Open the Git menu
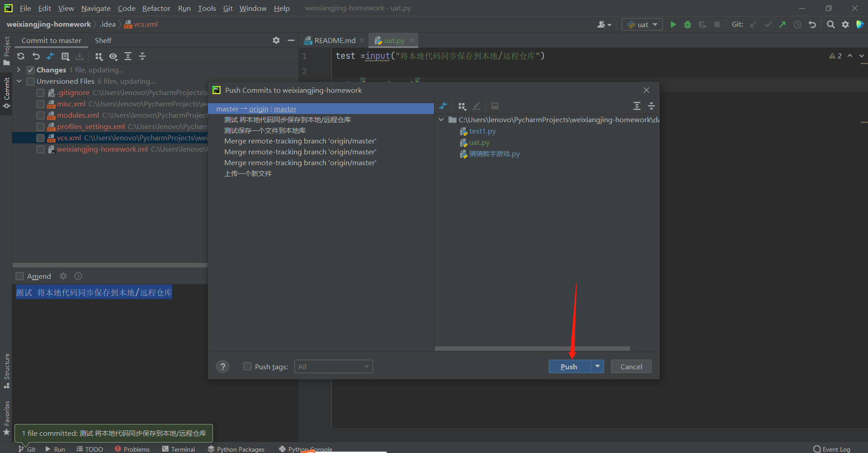This screenshot has height=453, width=868. (228, 8)
